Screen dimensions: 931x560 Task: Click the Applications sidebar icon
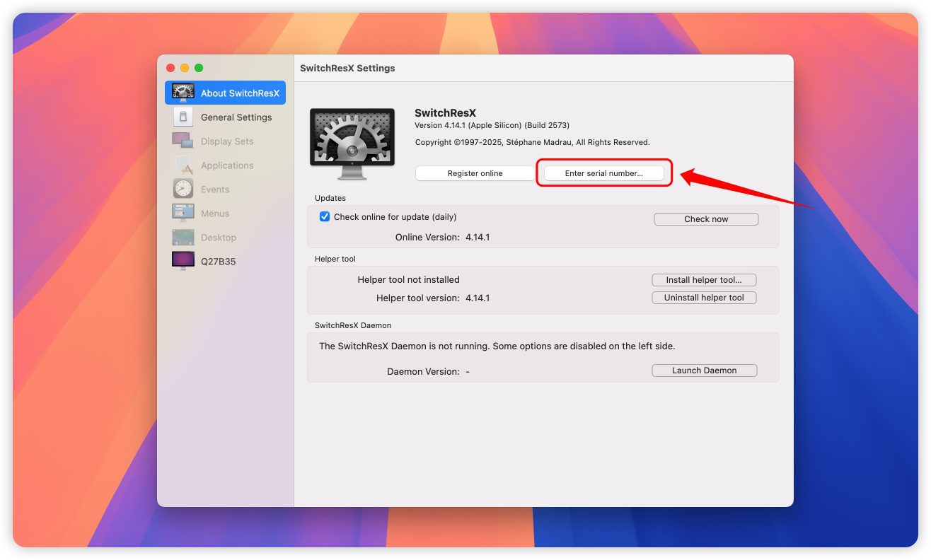(x=183, y=165)
